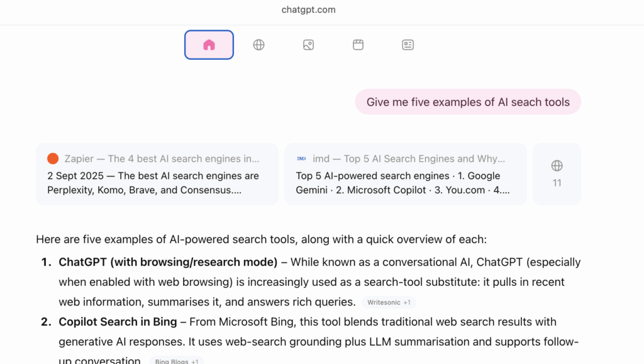The height and width of the screenshot is (364, 644).
Task: Expand the Writesonic +1 citation chip
Action: point(389,302)
